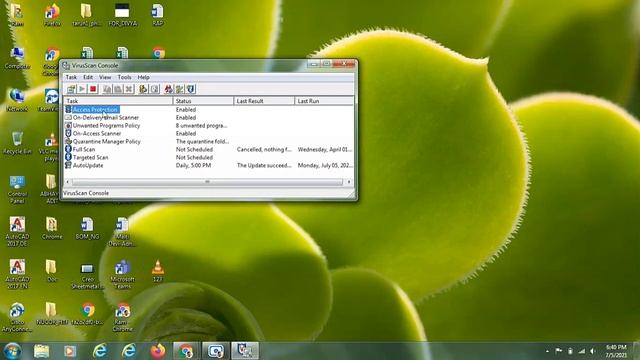This screenshot has height=360, width=640.
Task: Click 'The Update succeed...' last result cell
Action: pos(264,165)
